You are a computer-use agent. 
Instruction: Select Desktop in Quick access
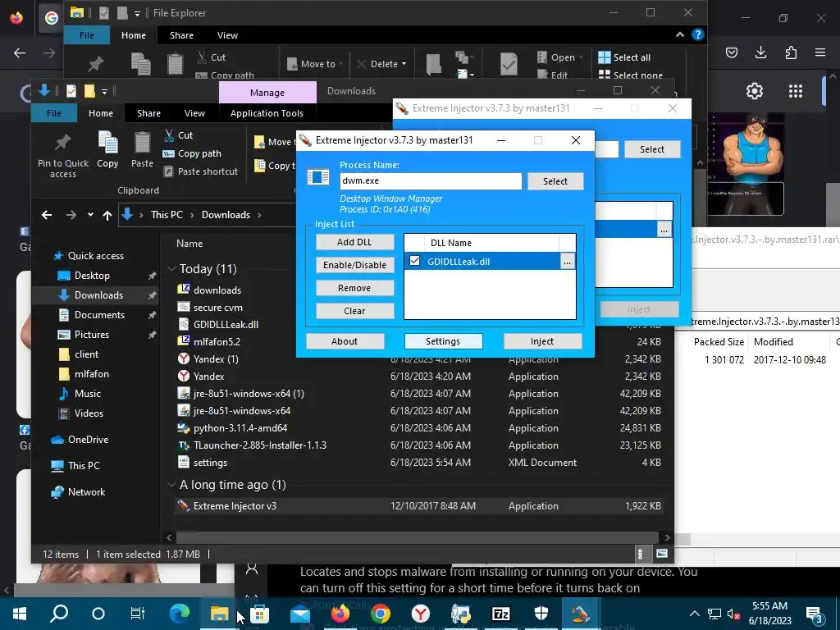(x=92, y=276)
